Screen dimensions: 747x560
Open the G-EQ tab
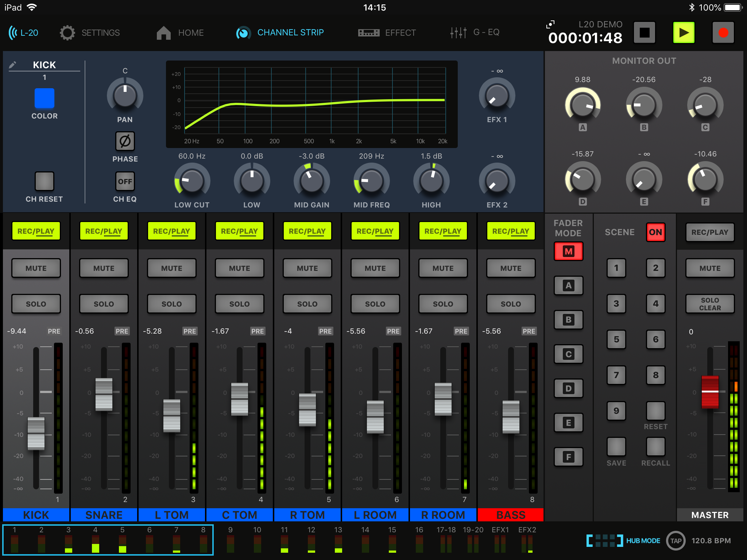(x=475, y=33)
